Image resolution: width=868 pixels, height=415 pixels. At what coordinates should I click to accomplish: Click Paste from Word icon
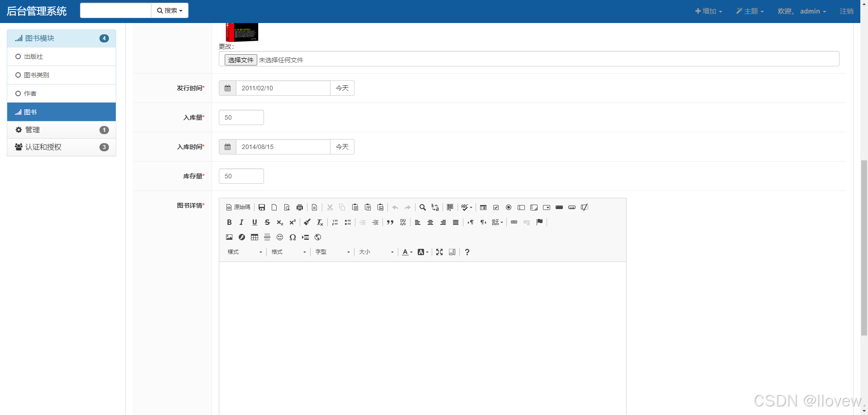[x=381, y=207]
